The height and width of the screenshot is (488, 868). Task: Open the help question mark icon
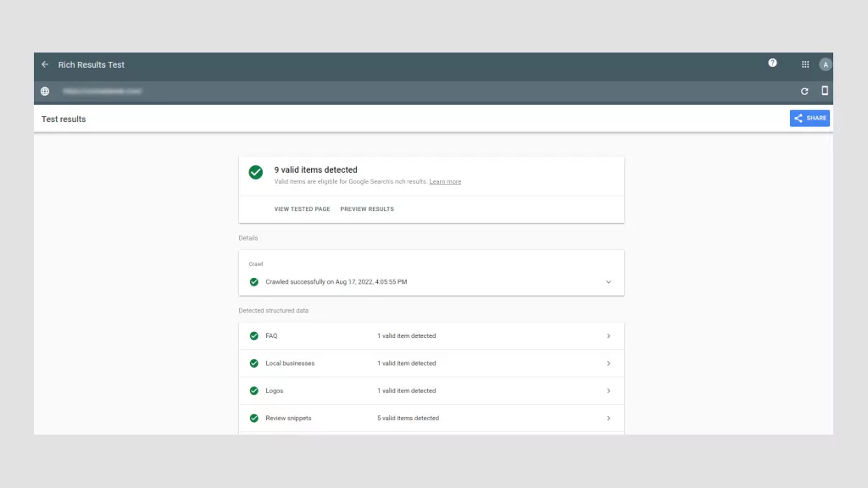click(772, 63)
